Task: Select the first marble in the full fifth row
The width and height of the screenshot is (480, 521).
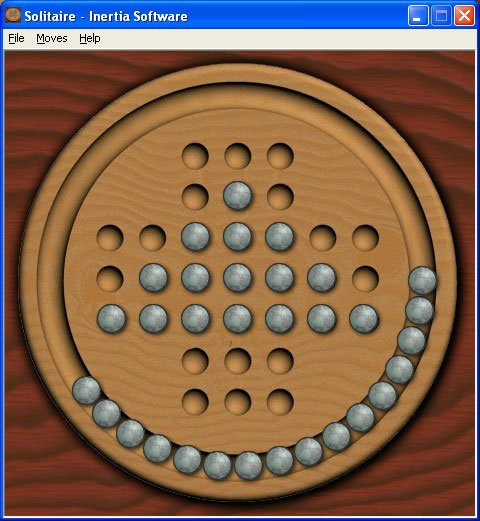Action: (x=111, y=319)
